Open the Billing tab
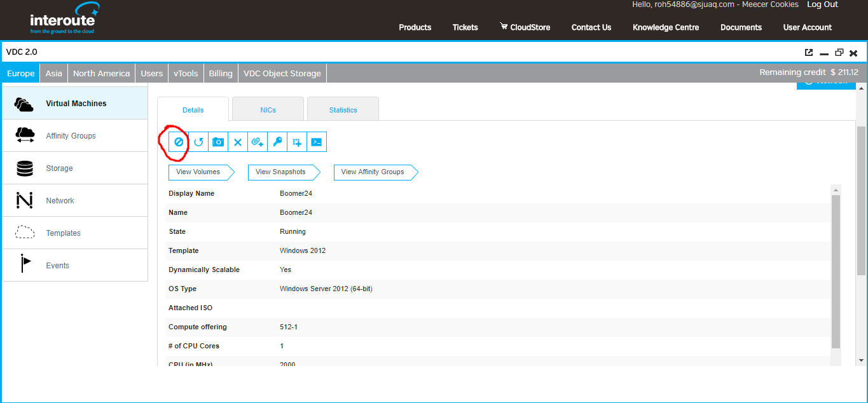The image size is (868, 403). 221,73
